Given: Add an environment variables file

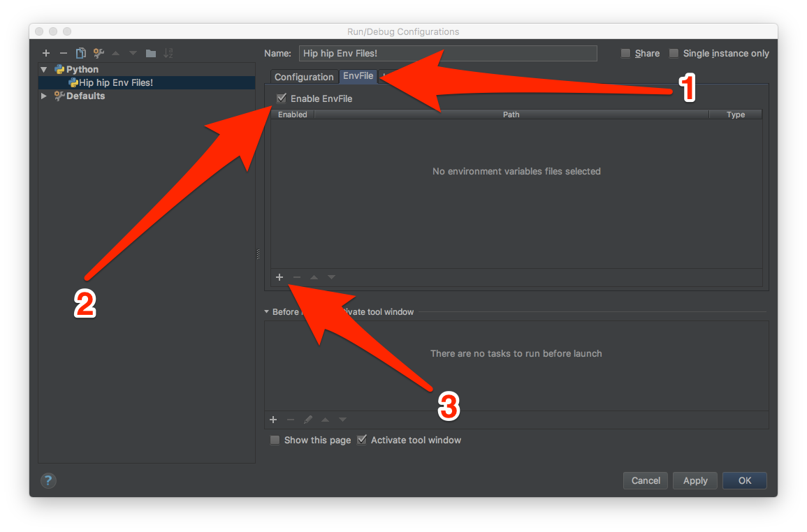Looking at the screenshot, I should tap(279, 277).
